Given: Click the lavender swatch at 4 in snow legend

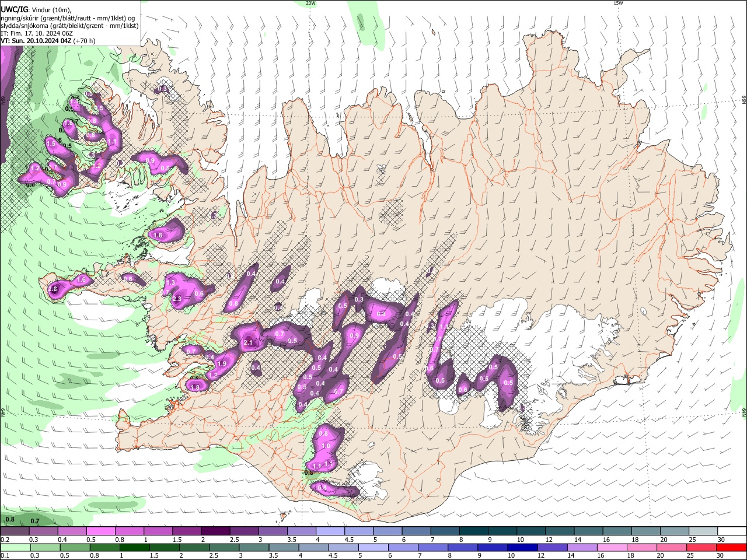Looking at the screenshot, I should pos(330,531).
